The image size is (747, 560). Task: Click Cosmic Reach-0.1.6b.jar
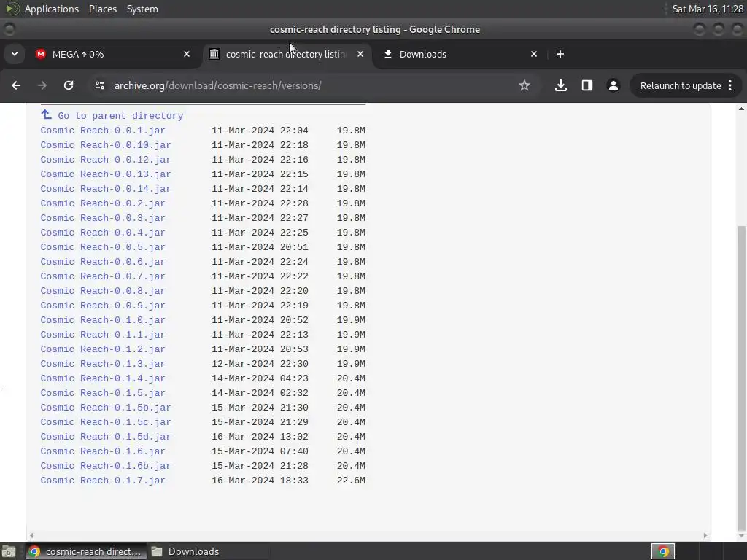(x=106, y=466)
